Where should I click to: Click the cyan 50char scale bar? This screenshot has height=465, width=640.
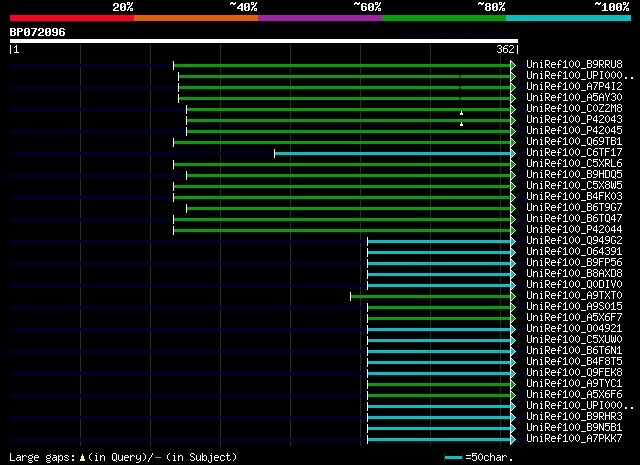pos(453,458)
